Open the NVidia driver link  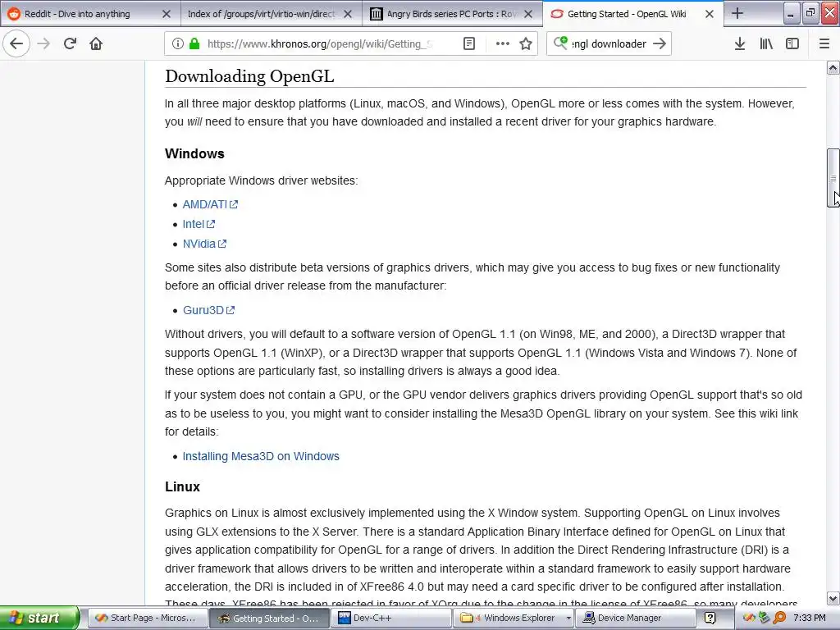click(204, 244)
